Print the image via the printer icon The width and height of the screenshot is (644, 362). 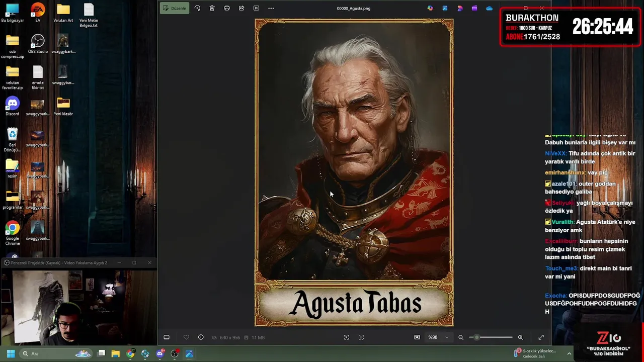click(227, 8)
